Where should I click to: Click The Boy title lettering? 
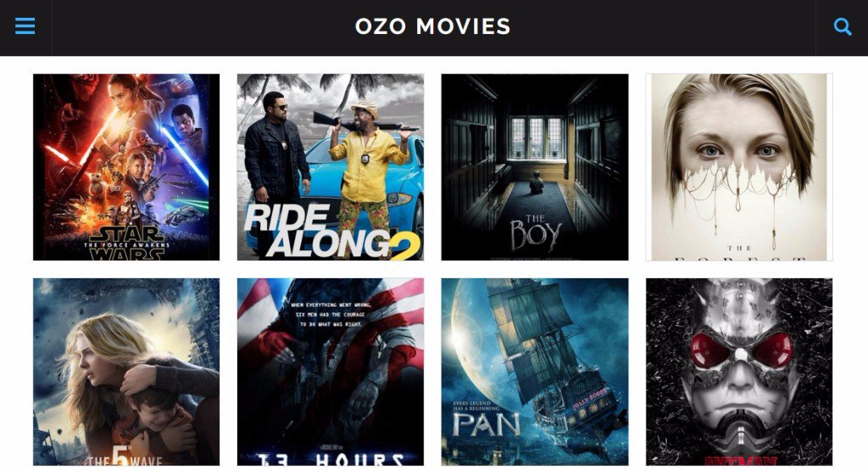(x=536, y=234)
